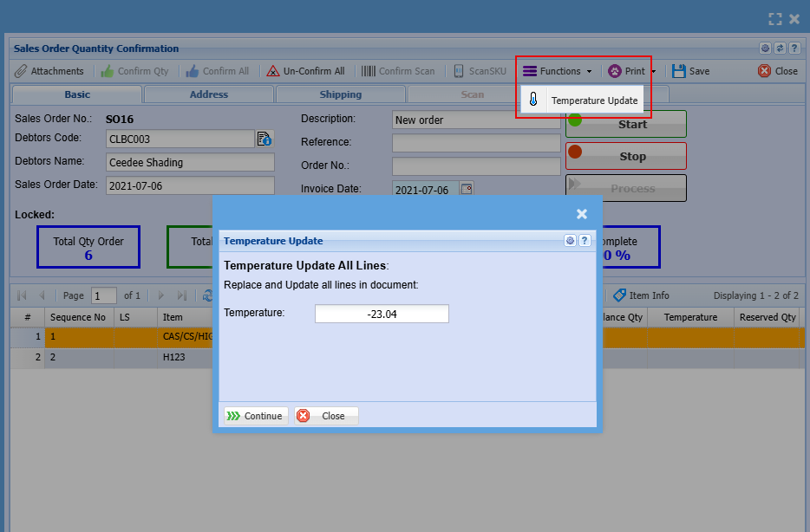Image resolution: width=810 pixels, height=532 pixels.
Task: Click the window settings gear icon
Action: pos(765,48)
